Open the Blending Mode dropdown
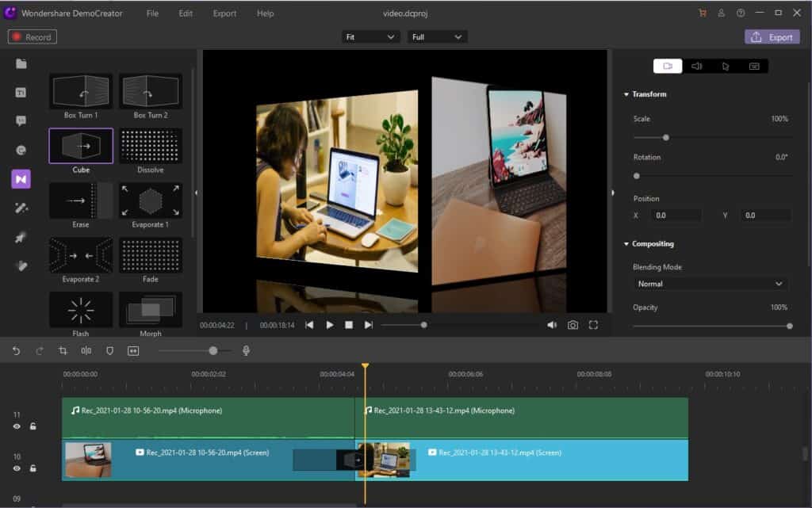 click(x=710, y=284)
